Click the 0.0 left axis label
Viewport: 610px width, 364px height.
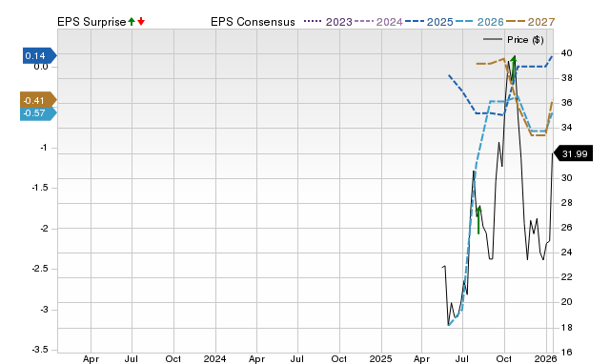click(x=41, y=67)
